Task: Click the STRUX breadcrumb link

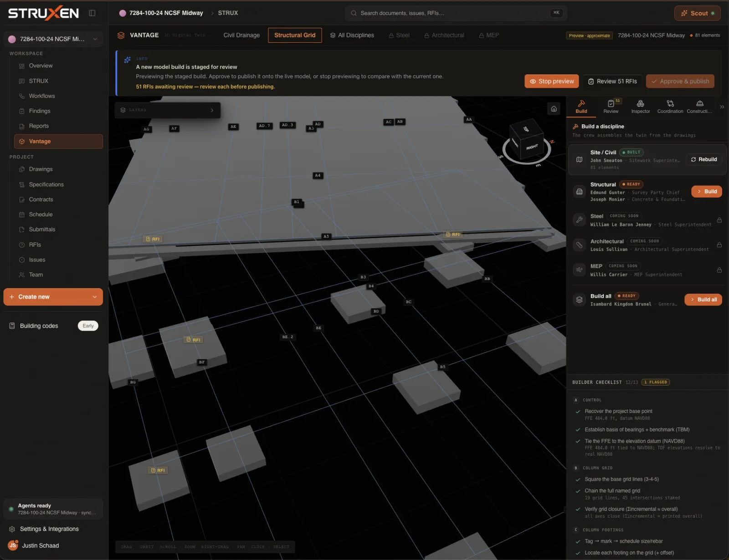Action: (x=228, y=13)
